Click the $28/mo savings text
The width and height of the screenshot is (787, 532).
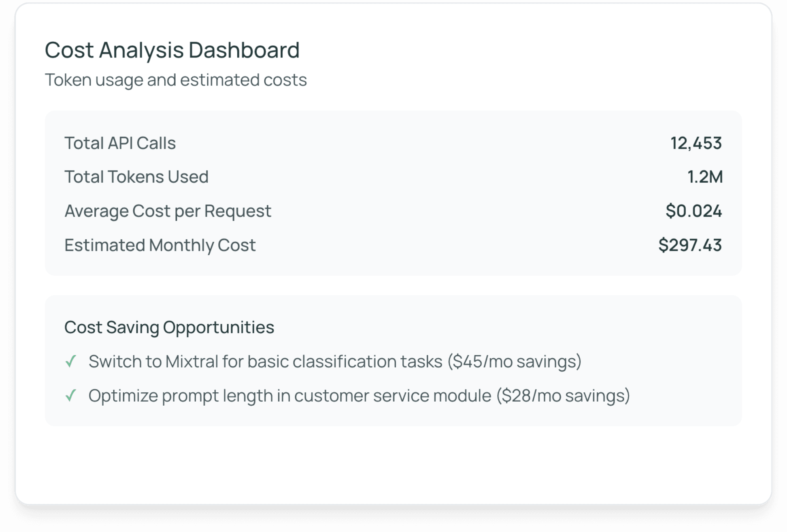(x=563, y=396)
